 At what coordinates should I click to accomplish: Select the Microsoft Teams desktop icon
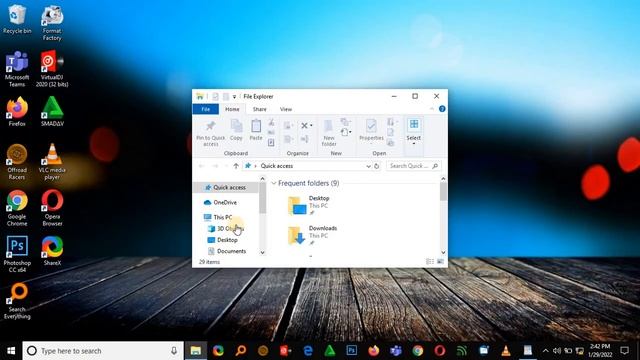tap(17, 69)
